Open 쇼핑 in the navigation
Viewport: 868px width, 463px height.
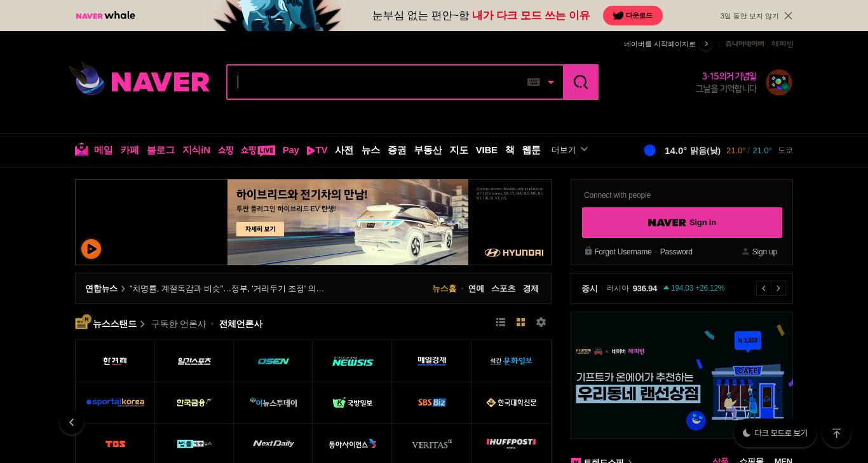tap(226, 150)
